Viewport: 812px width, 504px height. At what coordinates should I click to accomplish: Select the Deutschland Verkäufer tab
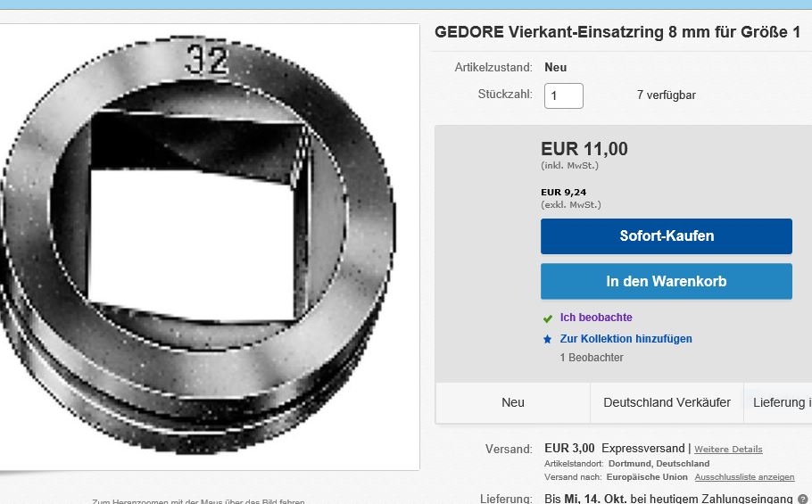[667, 402]
